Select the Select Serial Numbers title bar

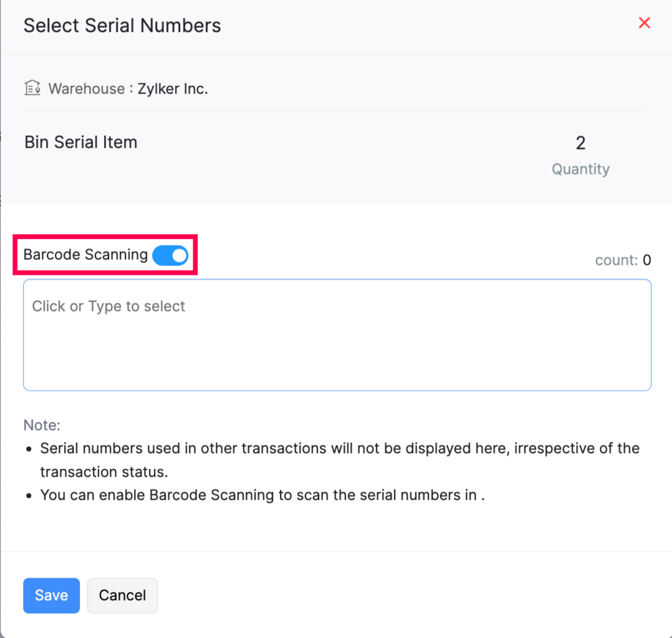(x=122, y=26)
